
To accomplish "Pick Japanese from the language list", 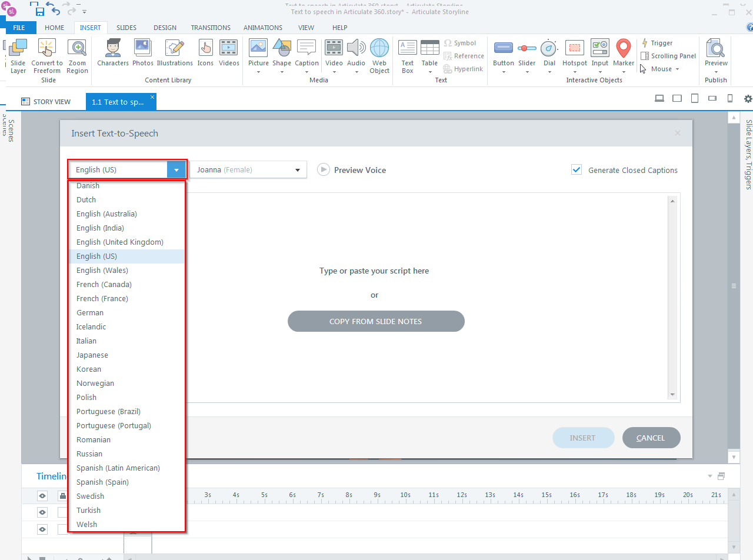I will [127, 355].
